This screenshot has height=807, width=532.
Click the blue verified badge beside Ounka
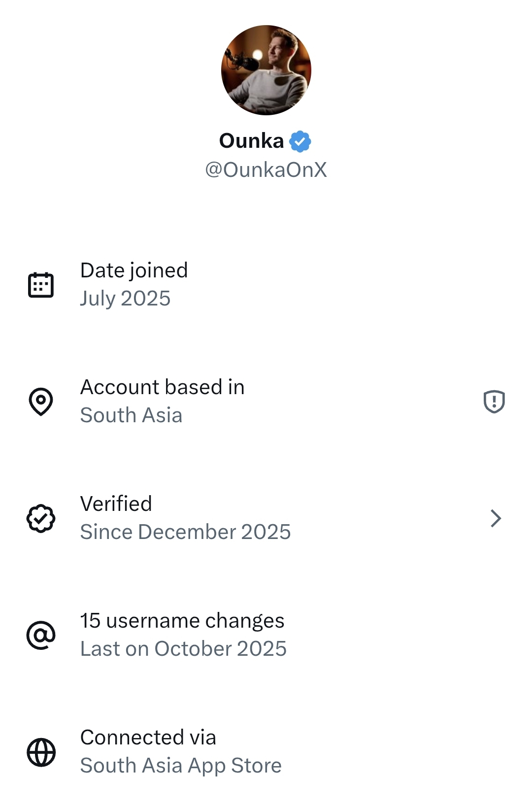tap(300, 141)
